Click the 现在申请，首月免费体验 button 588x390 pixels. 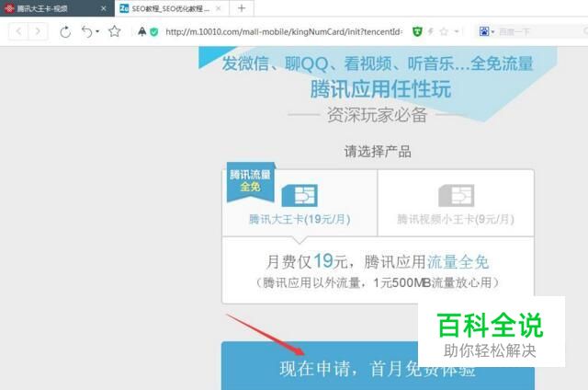click(x=378, y=365)
